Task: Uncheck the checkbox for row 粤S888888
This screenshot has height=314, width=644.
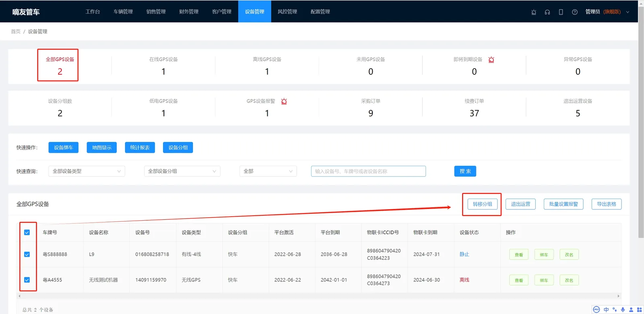Action: pos(27,254)
